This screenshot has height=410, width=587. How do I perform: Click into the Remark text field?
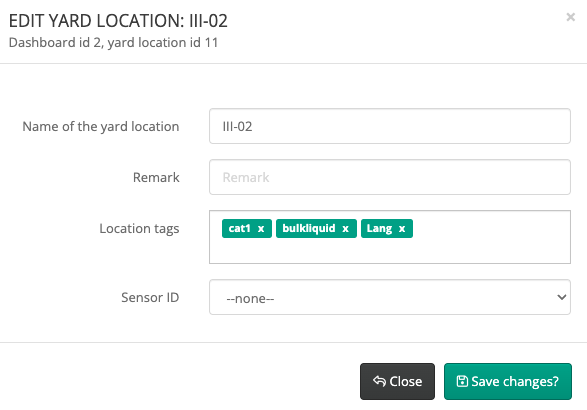coord(390,177)
